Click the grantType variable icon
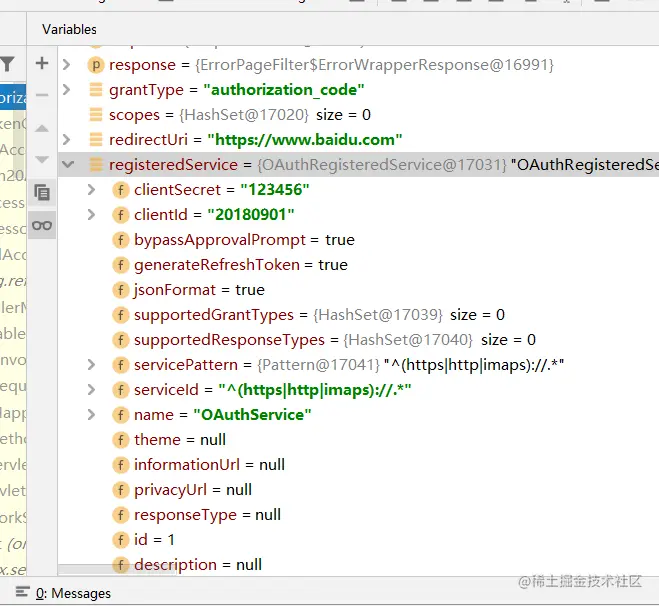The width and height of the screenshot is (659, 606). [96, 90]
